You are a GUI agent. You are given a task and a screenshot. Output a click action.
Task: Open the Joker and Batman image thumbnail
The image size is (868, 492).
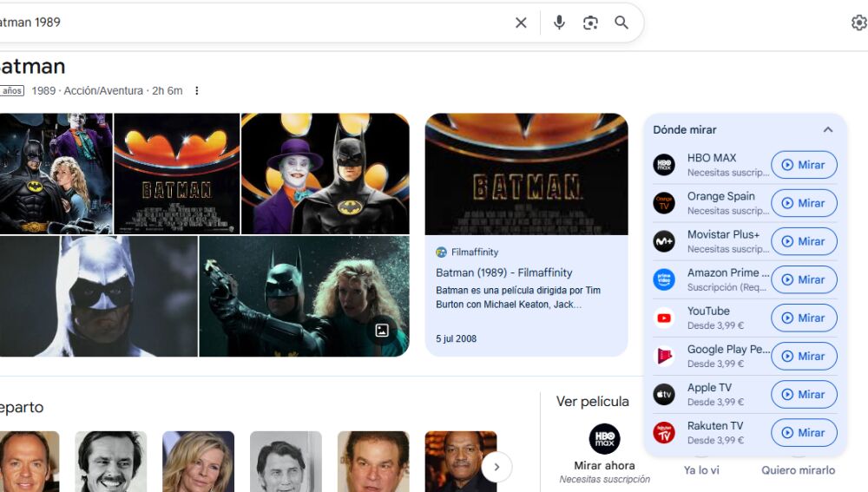click(325, 174)
